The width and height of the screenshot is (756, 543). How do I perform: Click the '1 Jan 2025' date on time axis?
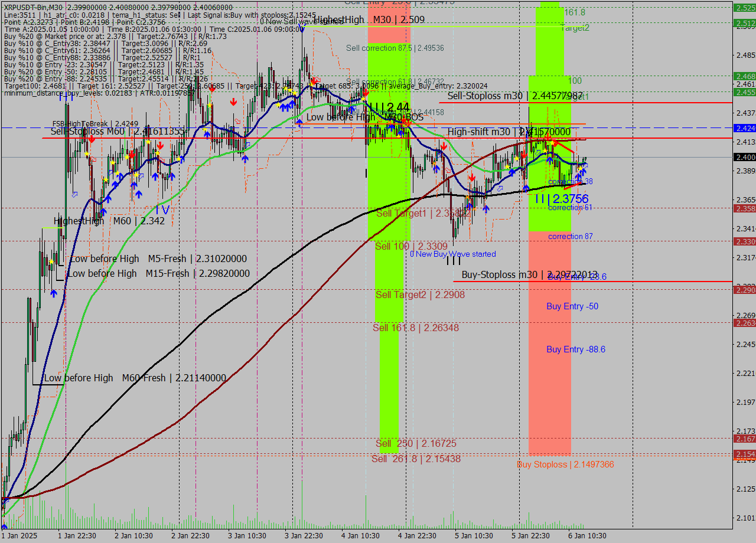pyautogui.click(x=18, y=535)
